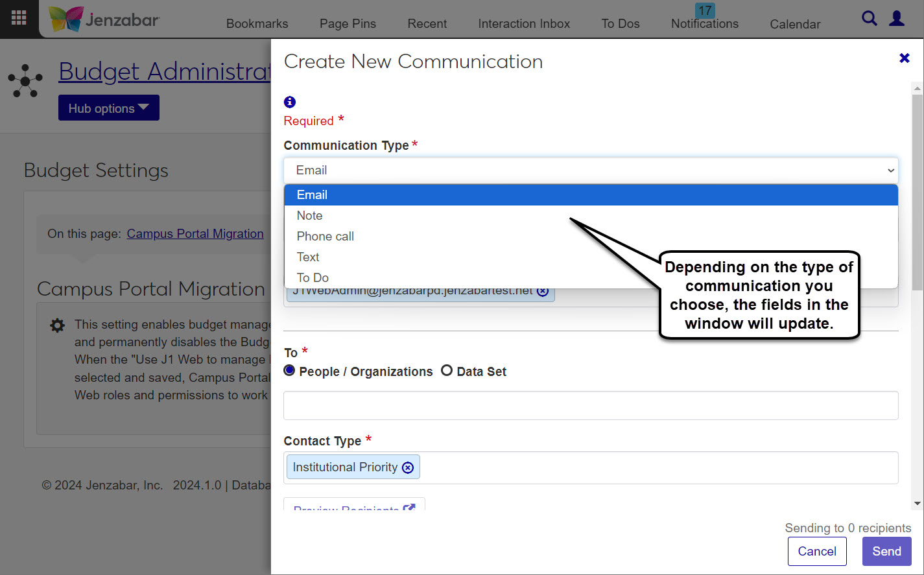Click the Communication Type combo box
This screenshot has height=575, width=924.
[591, 170]
